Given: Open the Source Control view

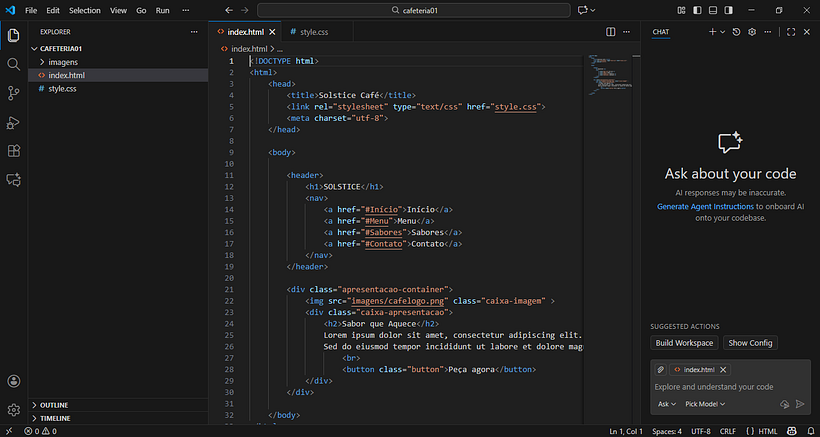Looking at the screenshot, I should tap(14, 93).
